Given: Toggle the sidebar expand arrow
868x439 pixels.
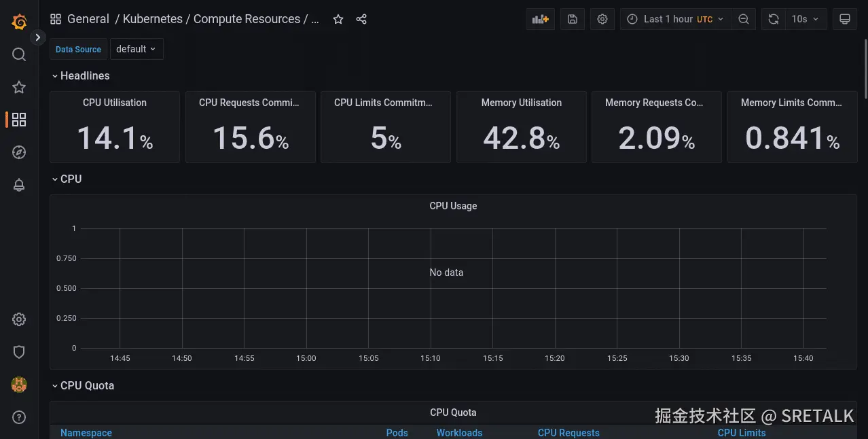Looking at the screenshot, I should point(38,37).
